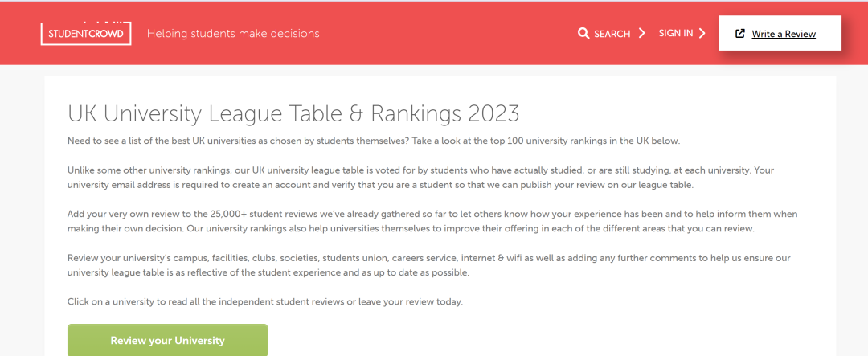Click the search magnifying glass icon
Image resolution: width=868 pixels, height=356 pixels.
[x=583, y=33]
